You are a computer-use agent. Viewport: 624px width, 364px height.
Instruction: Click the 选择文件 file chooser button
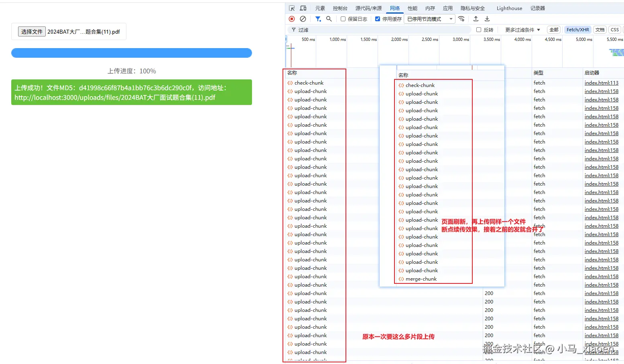pyautogui.click(x=32, y=32)
